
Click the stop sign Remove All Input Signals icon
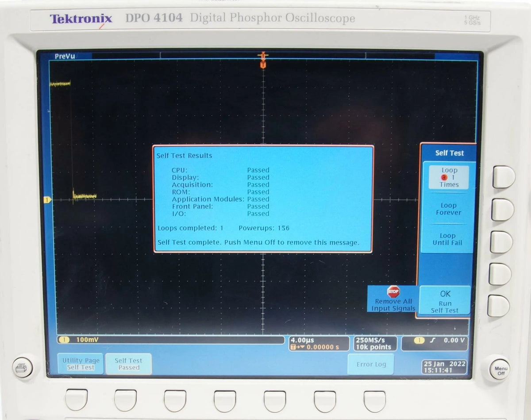pos(393,291)
